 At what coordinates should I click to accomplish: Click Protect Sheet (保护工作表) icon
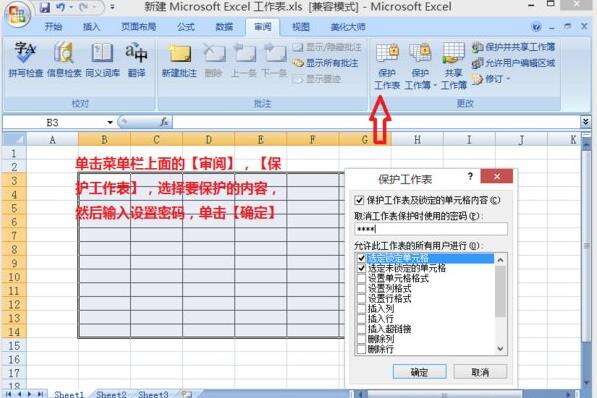(x=387, y=66)
